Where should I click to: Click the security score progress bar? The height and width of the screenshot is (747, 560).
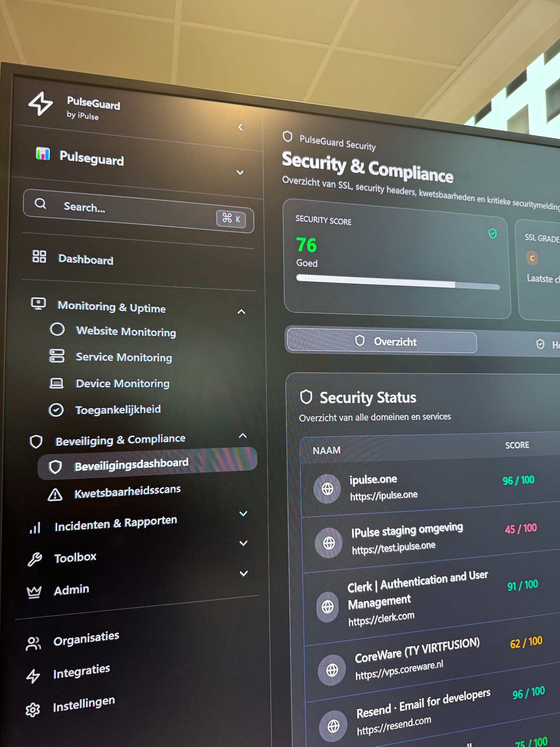[398, 282]
